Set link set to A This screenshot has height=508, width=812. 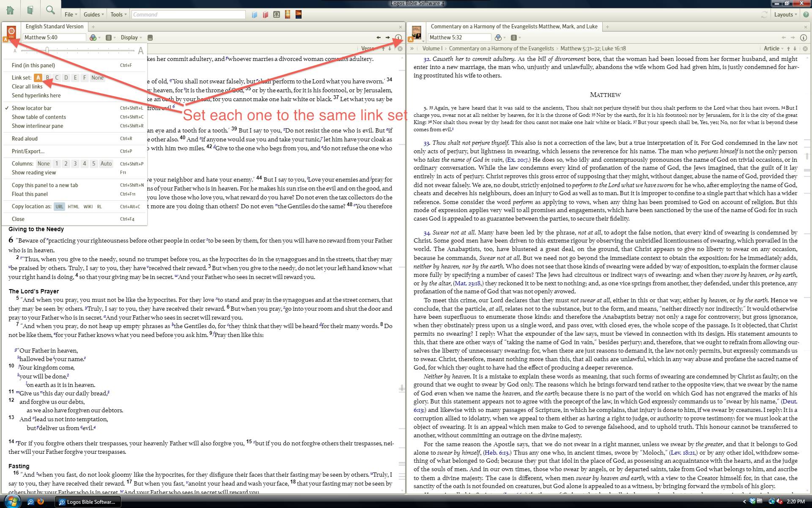38,77
